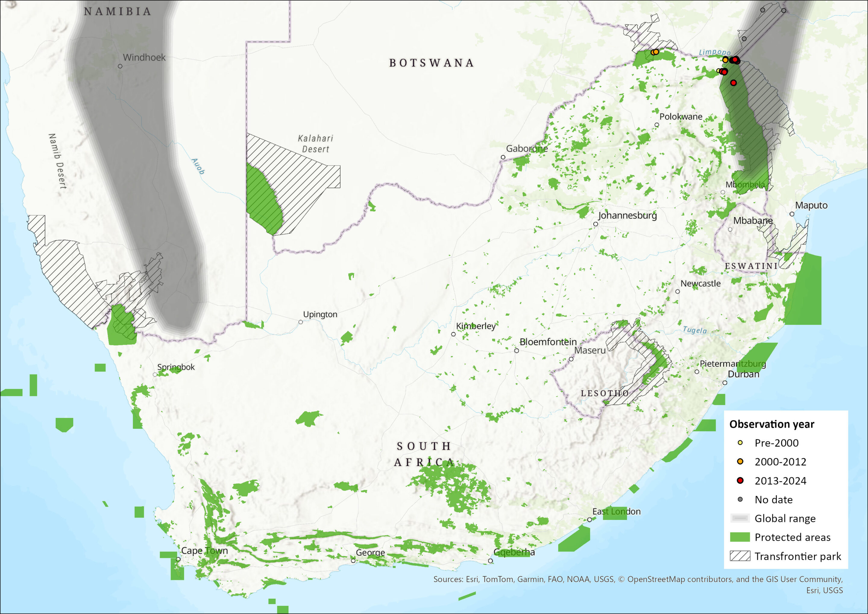Click the 2000-2012 orange legend dot

tap(740, 461)
